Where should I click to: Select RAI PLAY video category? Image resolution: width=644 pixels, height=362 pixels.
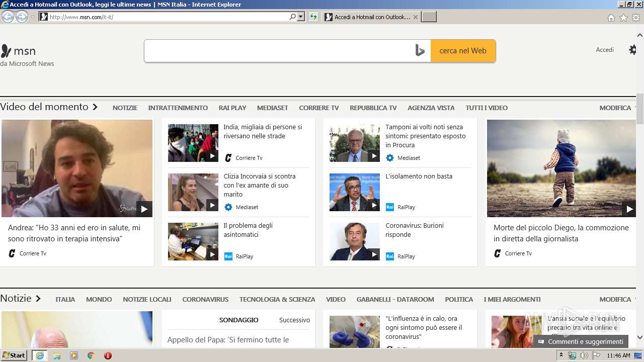pyautogui.click(x=232, y=108)
